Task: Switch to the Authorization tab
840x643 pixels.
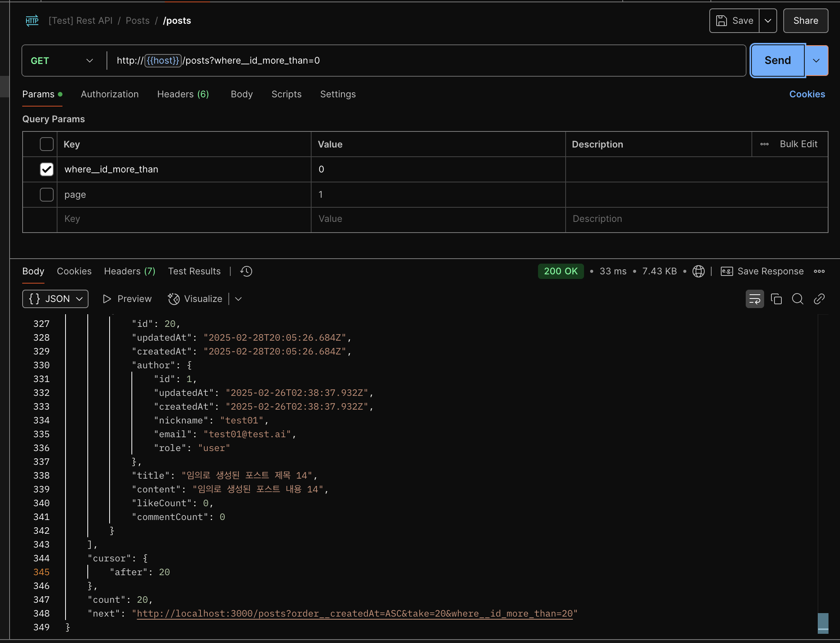Action: pyautogui.click(x=110, y=94)
